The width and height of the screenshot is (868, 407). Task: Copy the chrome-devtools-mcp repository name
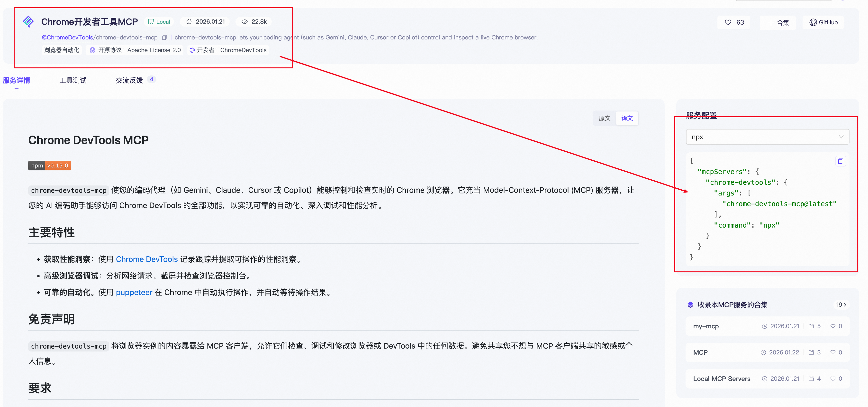pyautogui.click(x=164, y=37)
